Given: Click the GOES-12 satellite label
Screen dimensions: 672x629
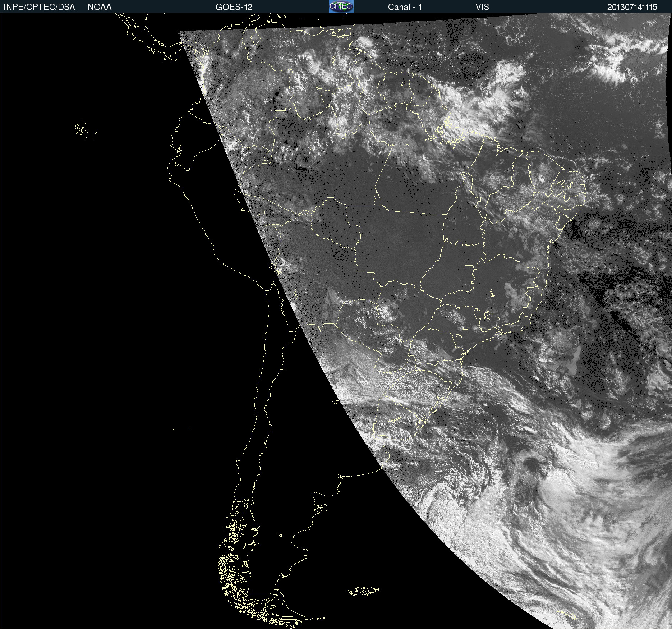Looking at the screenshot, I should click(x=234, y=7).
